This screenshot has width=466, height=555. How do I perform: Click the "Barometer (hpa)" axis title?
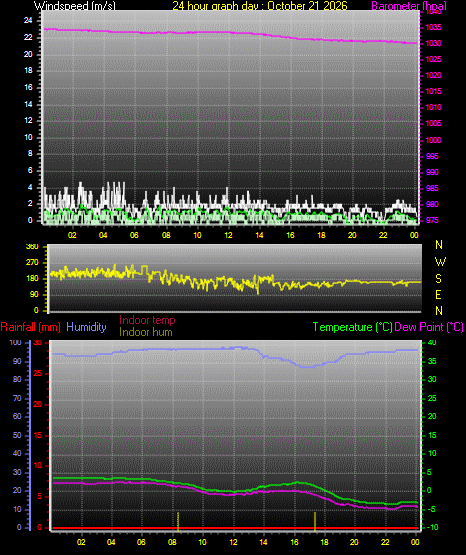click(409, 6)
